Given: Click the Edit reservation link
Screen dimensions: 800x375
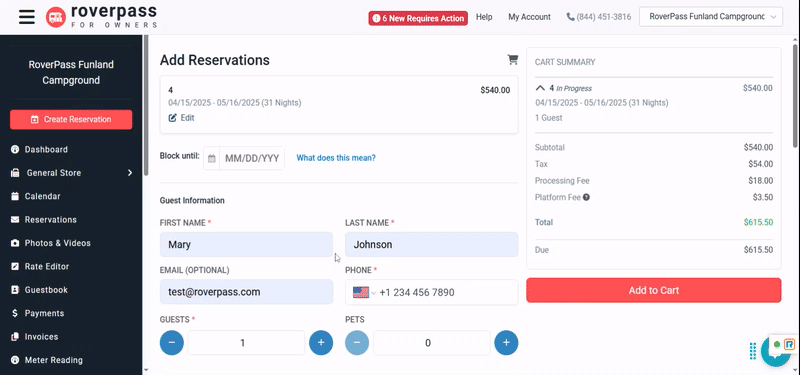Looking at the screenshot, I should 182,118.
